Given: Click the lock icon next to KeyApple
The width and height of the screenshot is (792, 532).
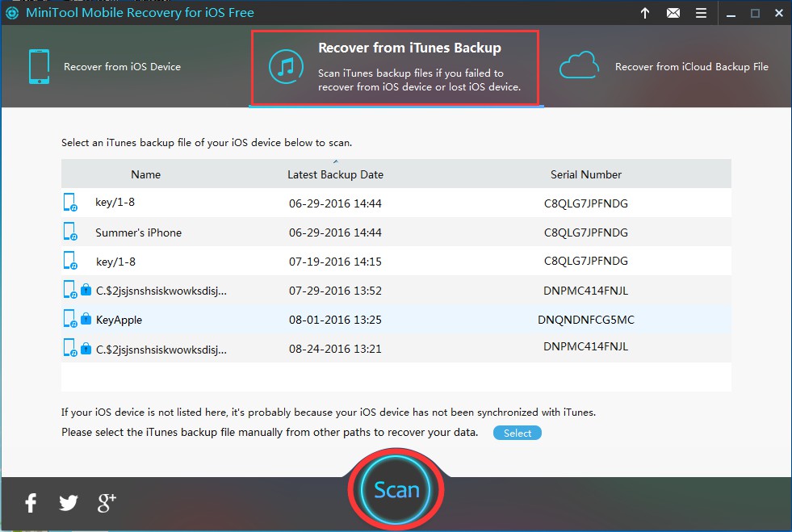Looking at the screenshot, I should point(86,319).
